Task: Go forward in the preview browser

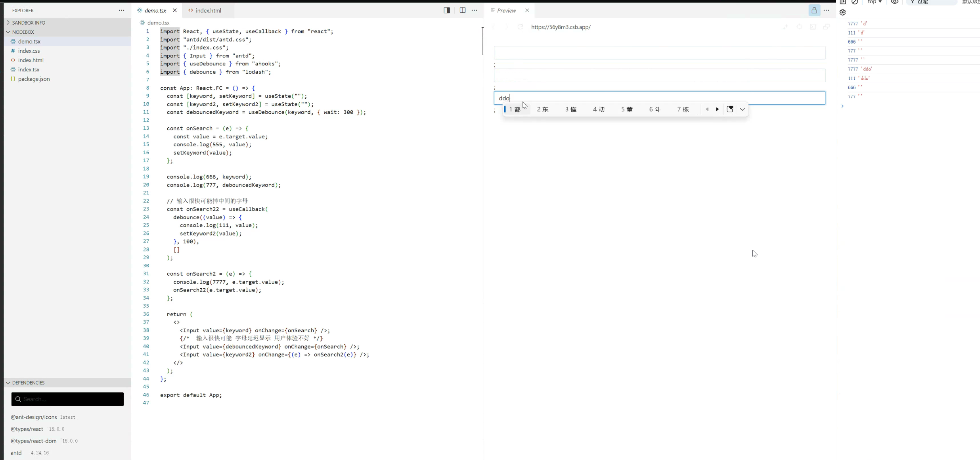Action: coord(507,27)
